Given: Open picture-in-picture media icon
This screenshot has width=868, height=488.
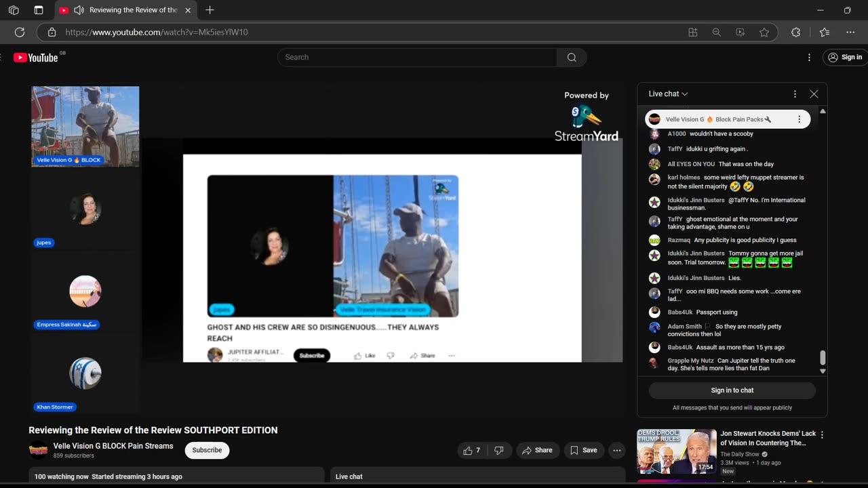Looking at the screenshot, I should (x=741, y=32).
